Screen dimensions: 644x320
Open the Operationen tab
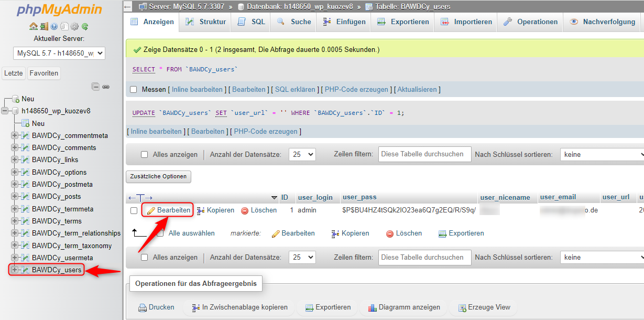(530, 22)
